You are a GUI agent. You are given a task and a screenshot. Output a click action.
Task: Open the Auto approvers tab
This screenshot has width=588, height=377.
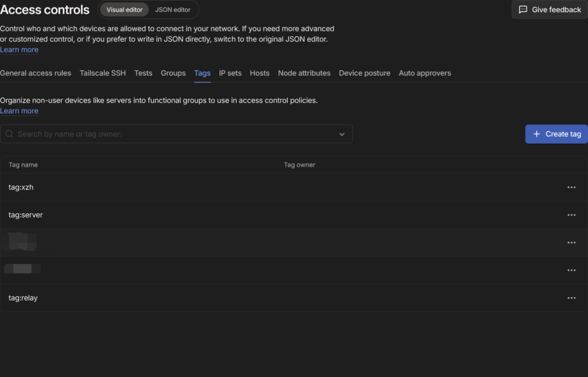coord(424,73)
